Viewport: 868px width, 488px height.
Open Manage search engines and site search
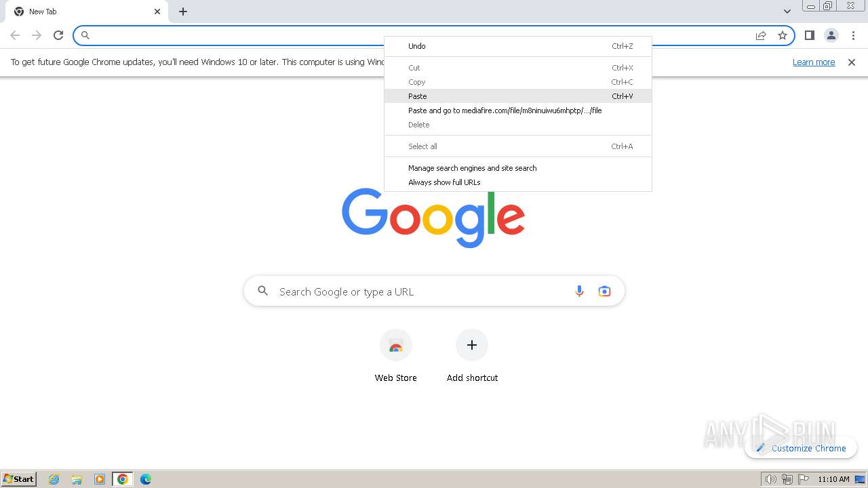coord(518,168)
